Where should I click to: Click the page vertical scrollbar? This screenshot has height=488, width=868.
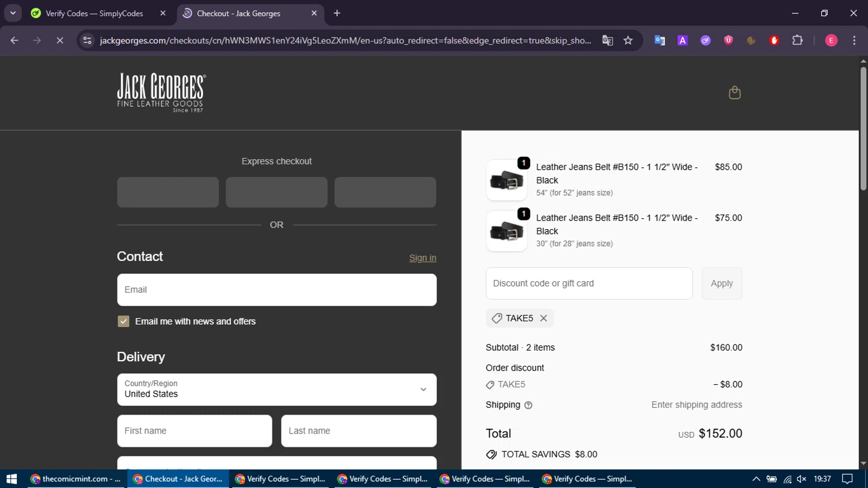pyautogui.click(x=863, y=129)
